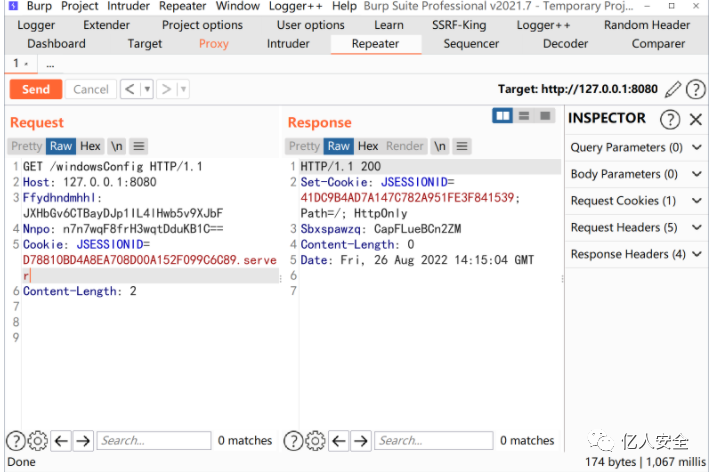
Task: Focus the response search field
Action: point(433,440)
